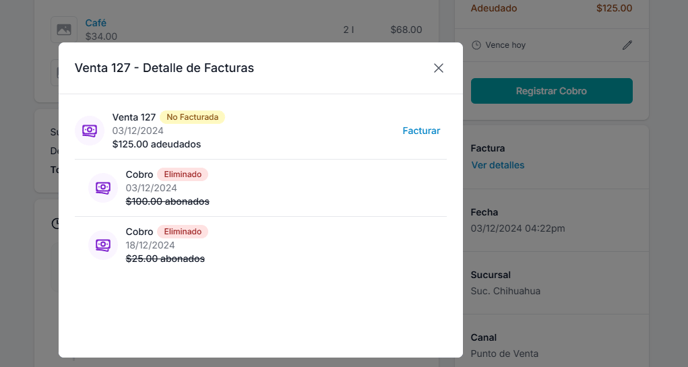Close the Detalle de Facturas dialog
The width and height of the screenshot is (688, 367).
[438, 68]
